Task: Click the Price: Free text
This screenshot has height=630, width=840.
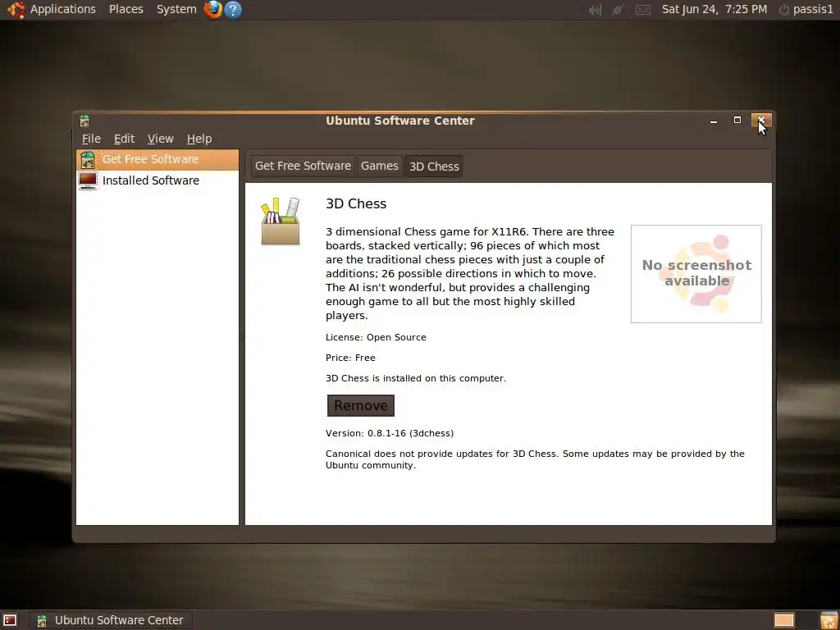Action: pos(350,358)
